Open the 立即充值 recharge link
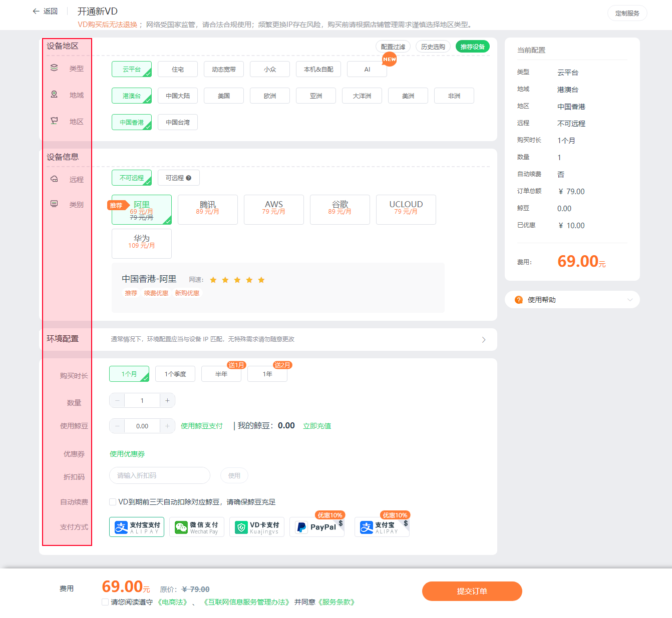672x618 pixels. coord(317,426)
